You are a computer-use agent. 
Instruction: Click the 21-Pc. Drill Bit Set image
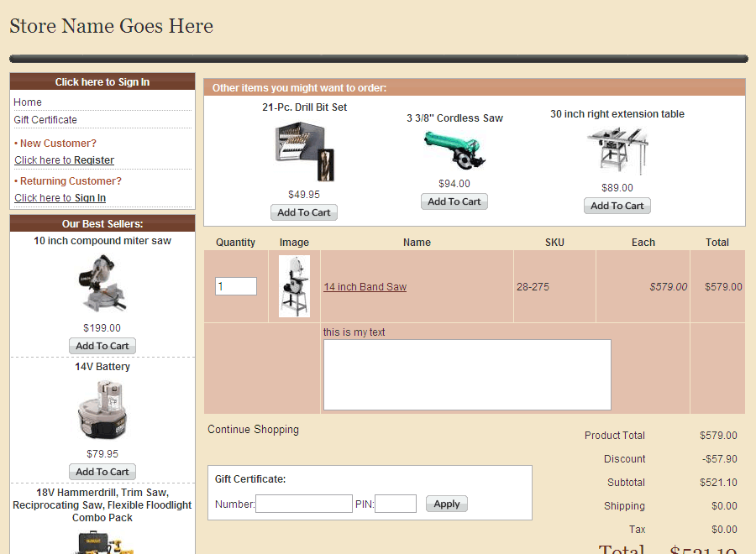[x=304, y=151]
